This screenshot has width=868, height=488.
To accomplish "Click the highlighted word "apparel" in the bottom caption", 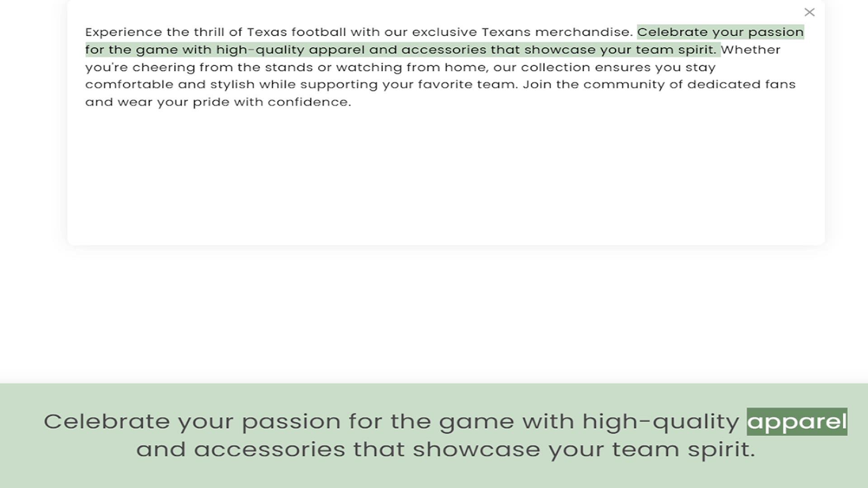I will tap(797, 422).
